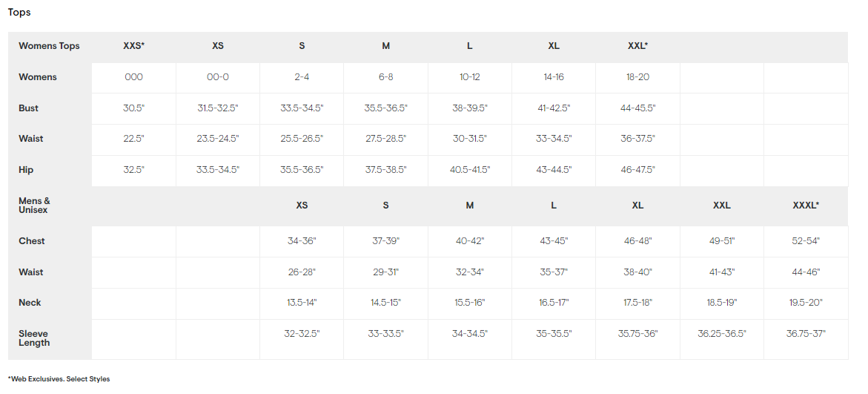This screenshot has height=394, width=868.
Task: Click the neck measurement 13.5-14"
Action: (x=302, y=303)
